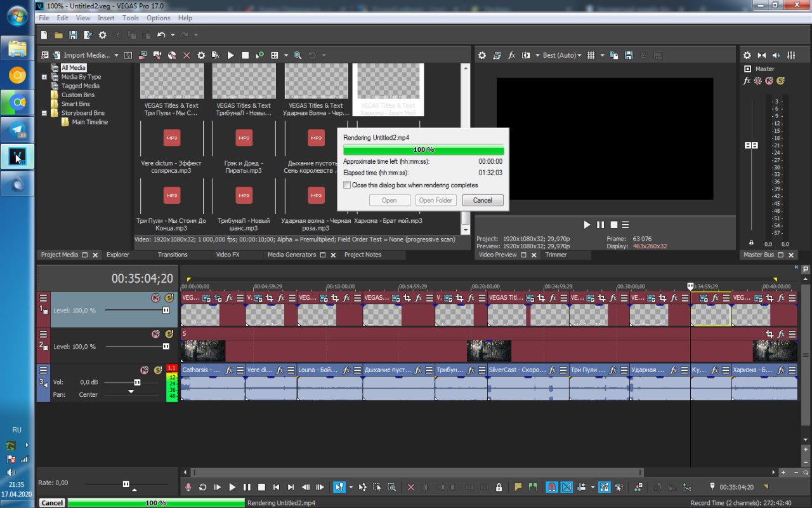Click the Search media magnifier icon
This screenshot has width=812, height=508.
click(x=297, y=55)
